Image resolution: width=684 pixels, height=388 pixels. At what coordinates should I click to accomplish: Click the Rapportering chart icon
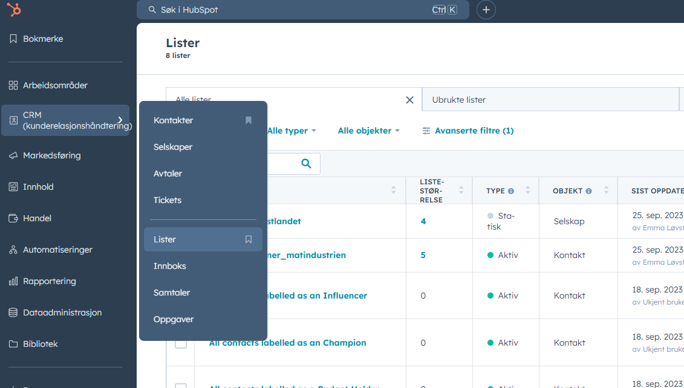click(14, 281)
